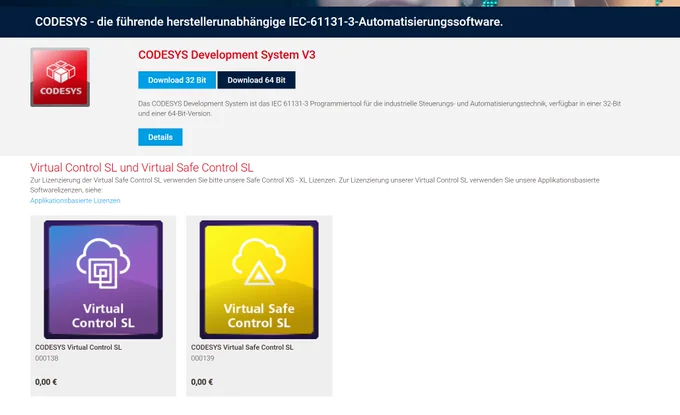Open the purple Virtual Control SL image
The height and width of the screenshot is (415, 680).
click(x=103, y=280)
